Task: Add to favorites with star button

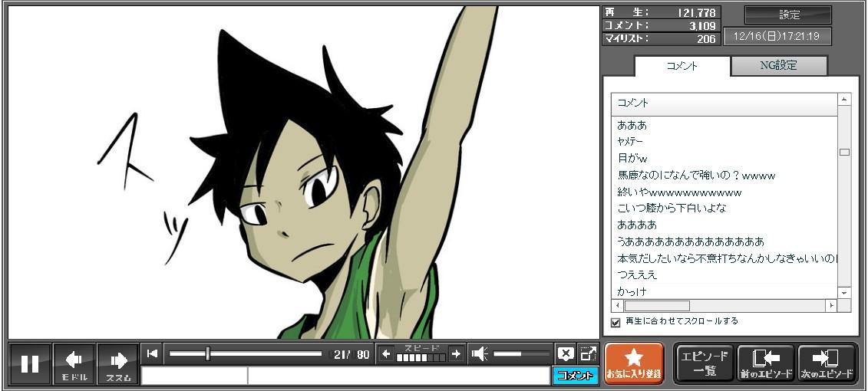Action: [x=634, y=363]
